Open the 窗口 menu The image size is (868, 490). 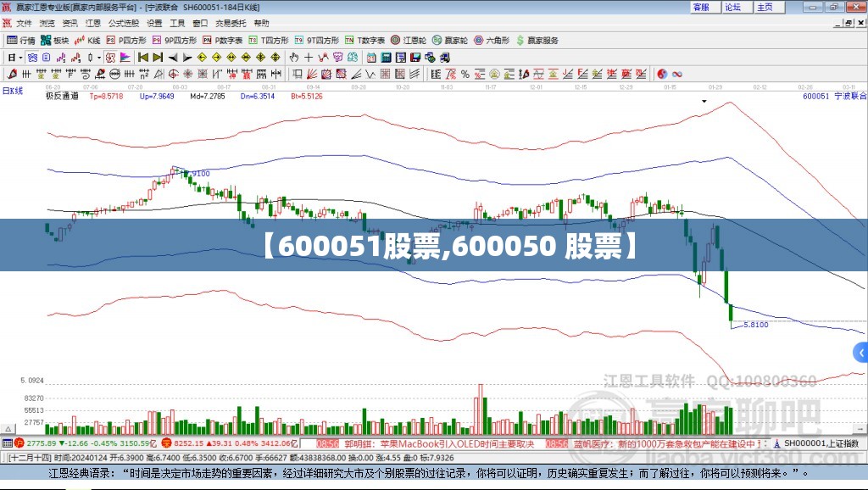coord(200,23)
